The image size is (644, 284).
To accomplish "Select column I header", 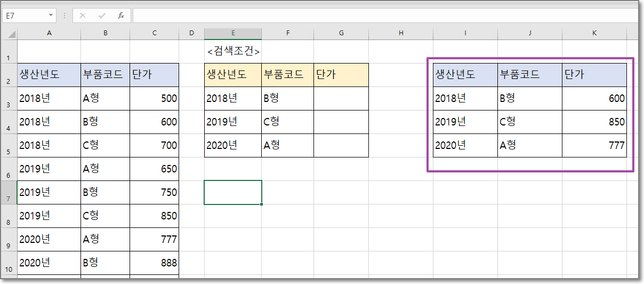I will pyautogui.click(x=465, y=34).
